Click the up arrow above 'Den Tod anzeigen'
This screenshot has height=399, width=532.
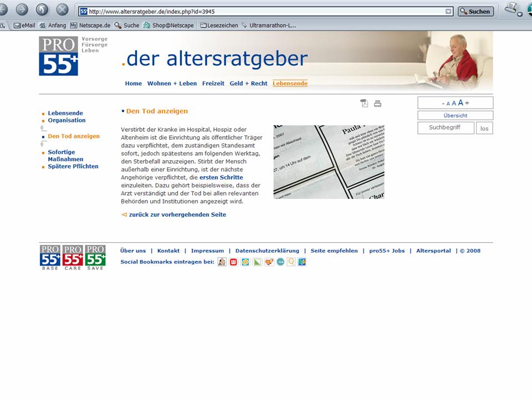pos(44,128)
